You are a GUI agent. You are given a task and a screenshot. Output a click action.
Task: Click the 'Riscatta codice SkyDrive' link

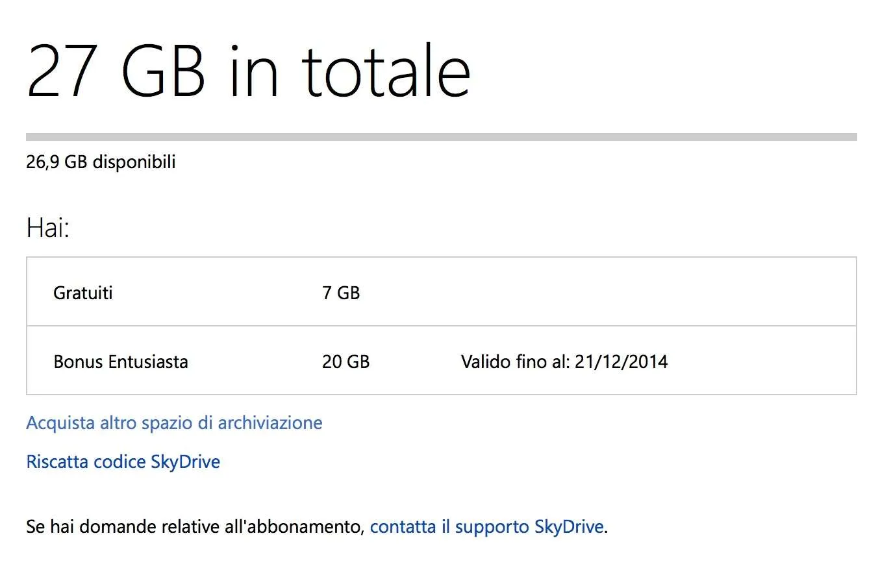click(x=123, y=462)
